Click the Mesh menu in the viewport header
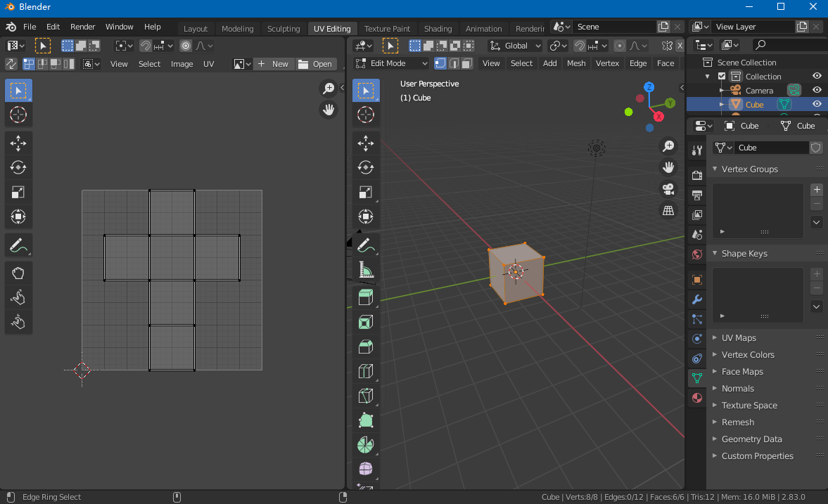The height and width of the screenshot is (504, 828). [x=576, y=63]
